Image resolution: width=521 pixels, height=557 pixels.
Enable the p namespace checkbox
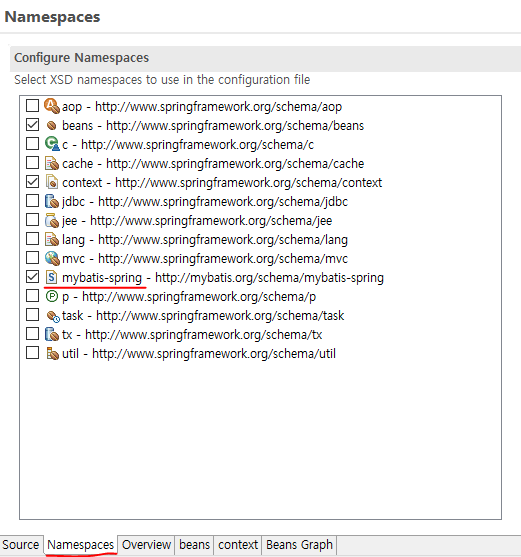click(x=32, y=296)
